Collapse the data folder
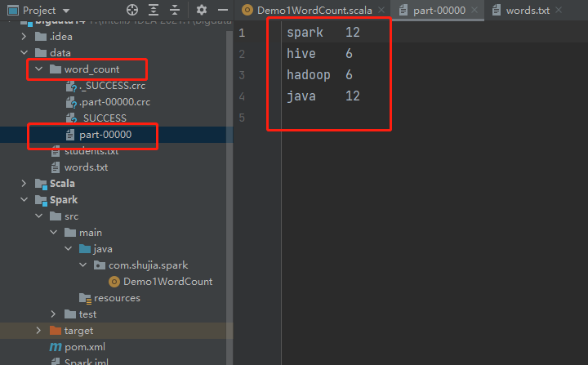588x365 pixels. tap(24, 52)
